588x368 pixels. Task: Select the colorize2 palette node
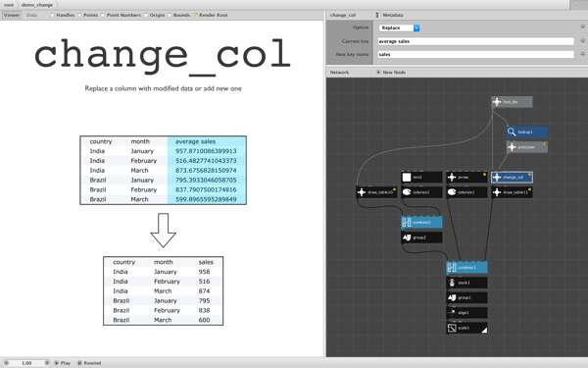coord(421,192)
